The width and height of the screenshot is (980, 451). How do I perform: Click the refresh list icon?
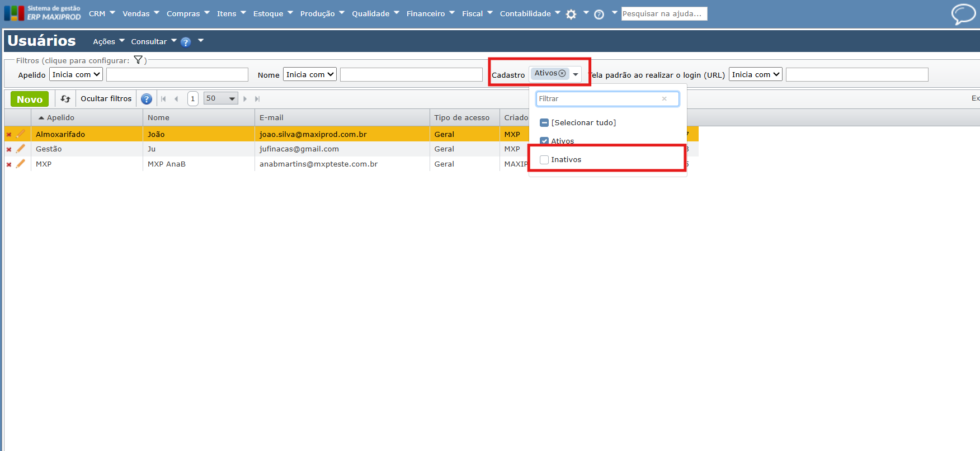point(65,99)
